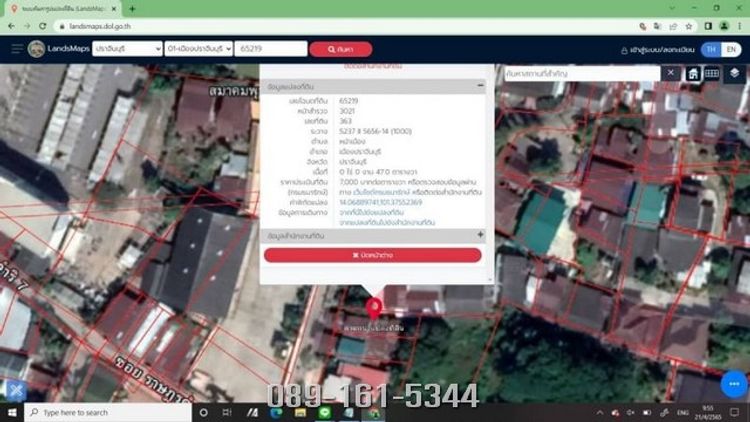Collapse the parcel information section
750x422 pixels.
pos(480,86)
